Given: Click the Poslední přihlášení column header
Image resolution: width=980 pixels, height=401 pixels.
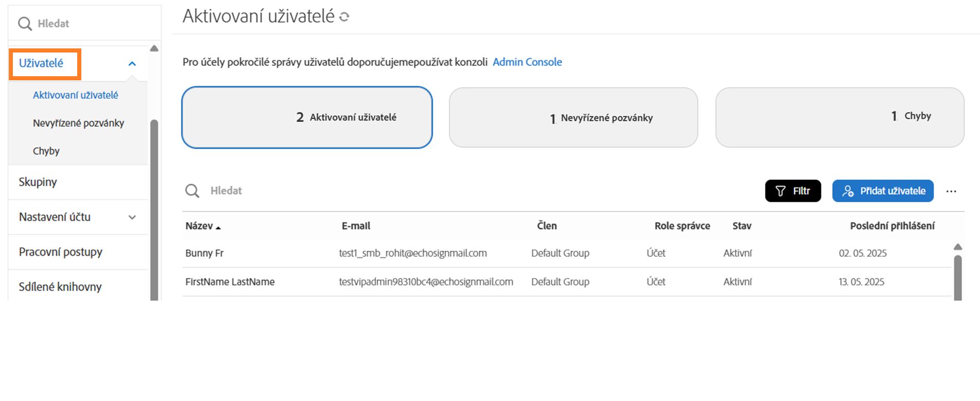Looking at the screenshot, I should [x=892, y=226].
